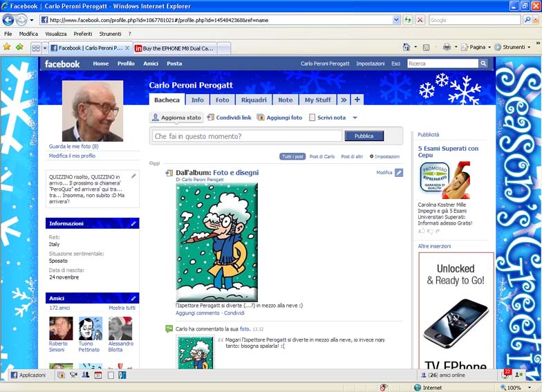Select the Post di altri filter

coord(352,156)
